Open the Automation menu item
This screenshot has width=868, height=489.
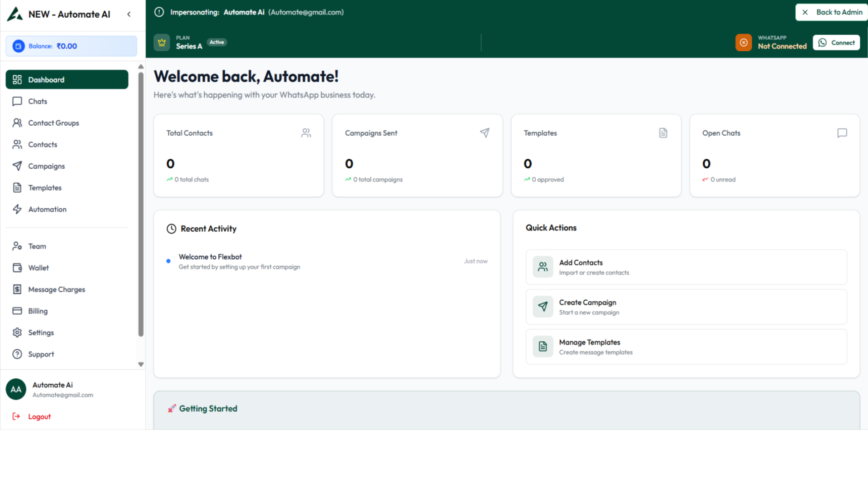[x=47, y=209]
